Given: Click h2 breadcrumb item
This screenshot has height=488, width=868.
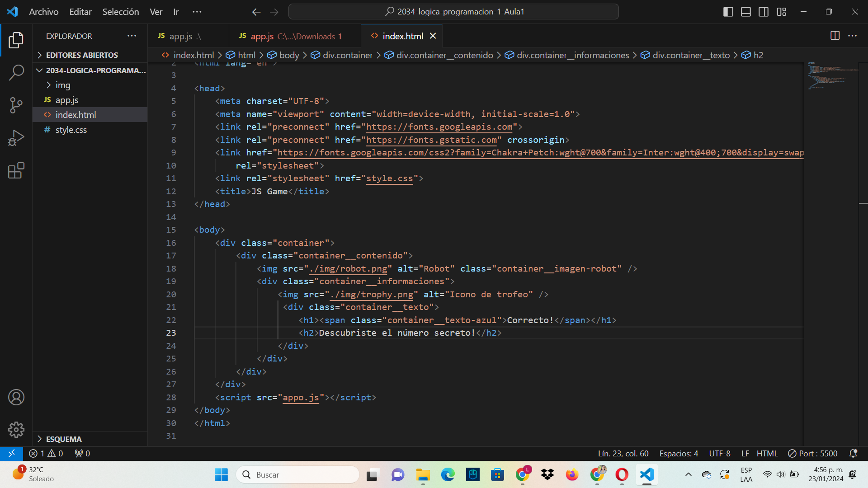Looking at the screenshot, I should [752, 55].
